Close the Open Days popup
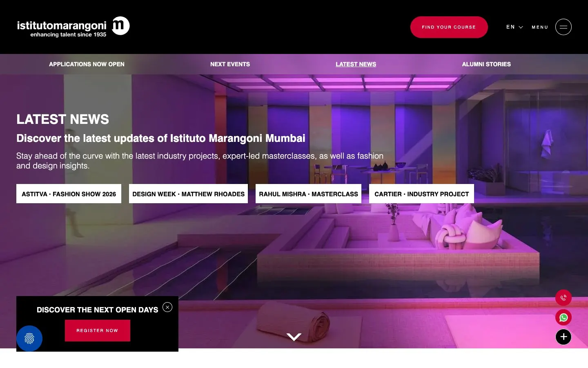The image size is (588, 368). coord(167,307)
